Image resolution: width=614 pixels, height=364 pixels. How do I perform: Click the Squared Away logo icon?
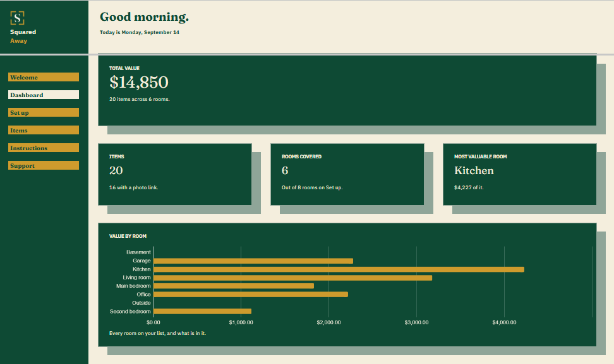tap(17, 18)
